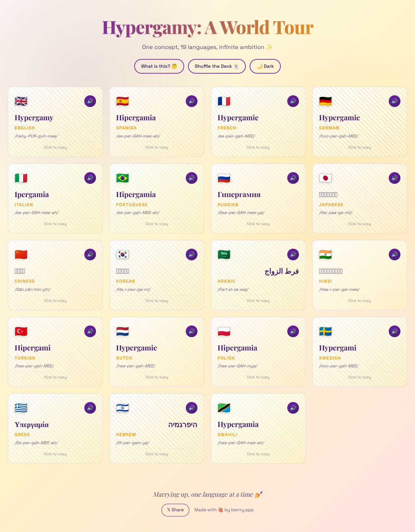Play pronunciation audio on the German card

(x=394, y=101)
